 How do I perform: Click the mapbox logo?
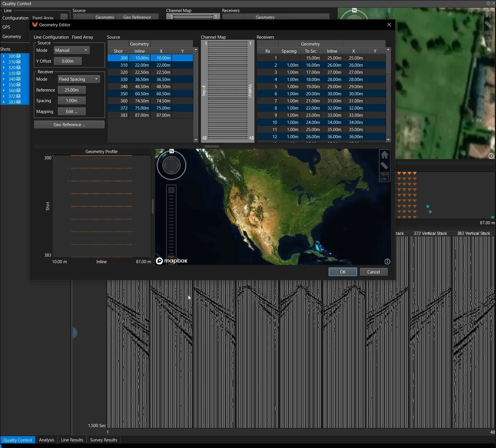(x=172, y=261)
